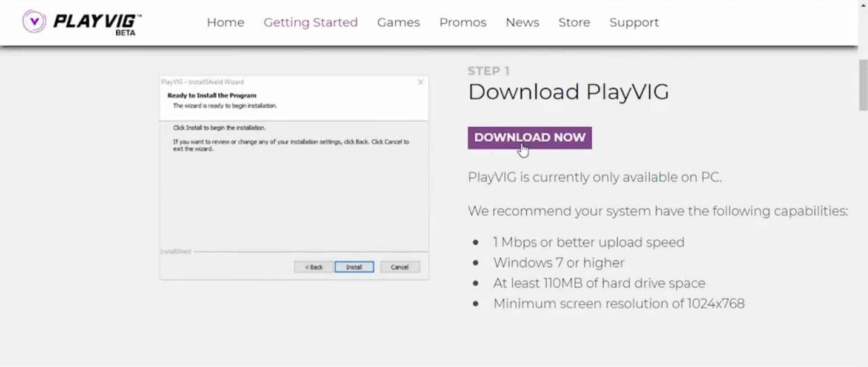Visit the Store page
868x367 pixels.
[574, 22]
